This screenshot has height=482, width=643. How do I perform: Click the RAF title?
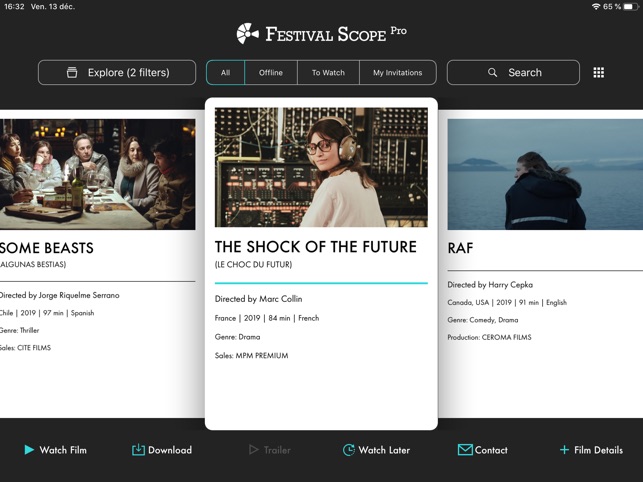point(460,248)
